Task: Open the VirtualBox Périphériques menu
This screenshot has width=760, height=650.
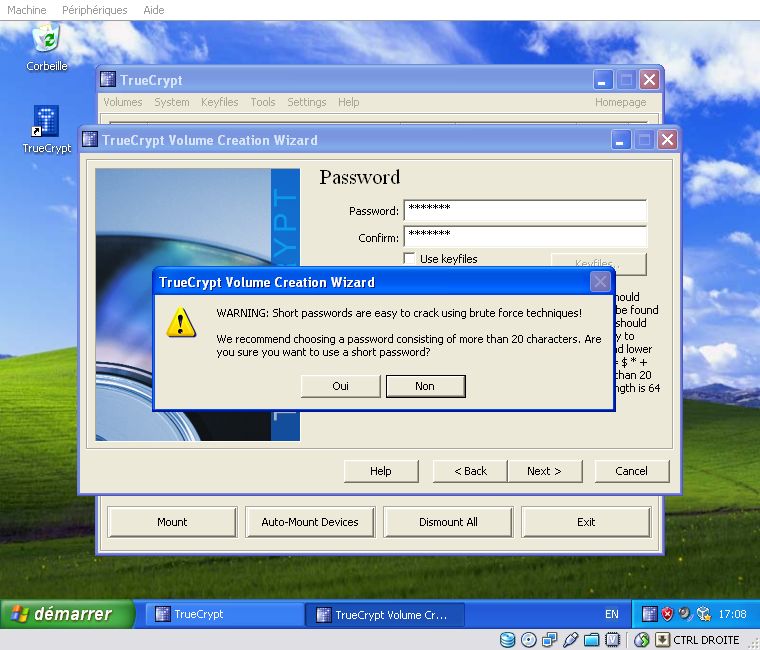Action: [95, 10]
